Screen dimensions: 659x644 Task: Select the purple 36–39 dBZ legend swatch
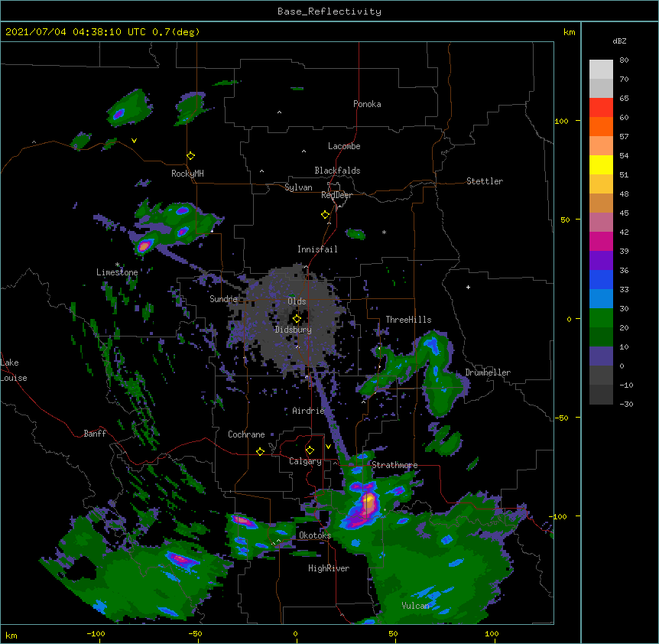pos(601,261)
